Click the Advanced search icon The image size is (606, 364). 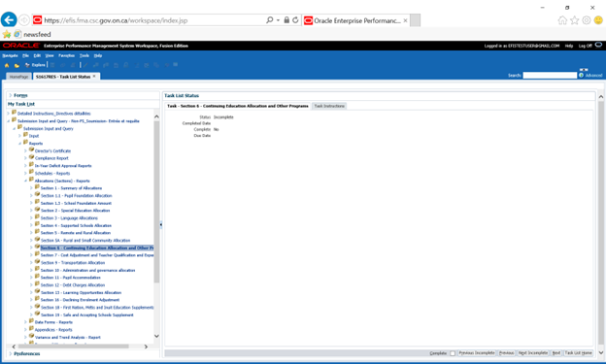582,76
